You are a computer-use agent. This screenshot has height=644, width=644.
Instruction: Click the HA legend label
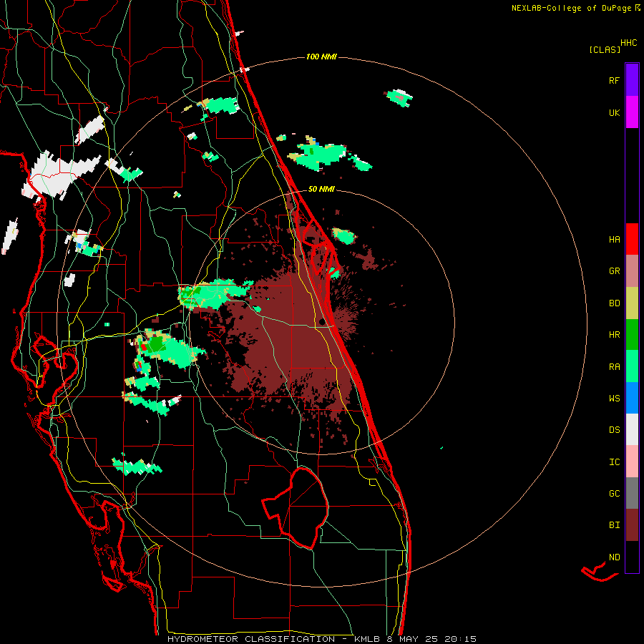click(615, 240)
